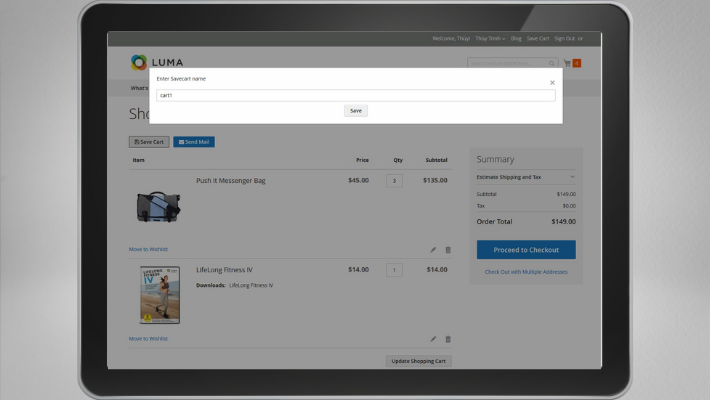Image resolution: width=710 pixels, height=400 pixels.
Task: Click the search magnifier icon
Action: tap(551, 63)
